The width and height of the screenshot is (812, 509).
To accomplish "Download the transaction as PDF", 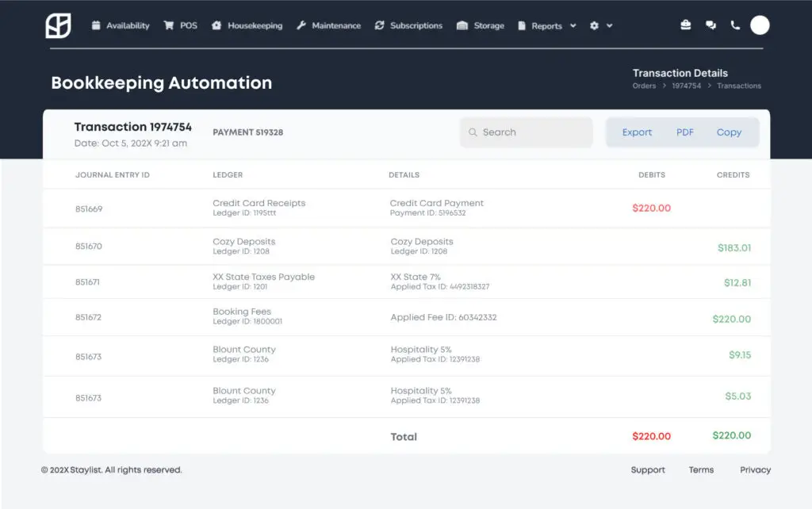I will [x=685, y=132].
